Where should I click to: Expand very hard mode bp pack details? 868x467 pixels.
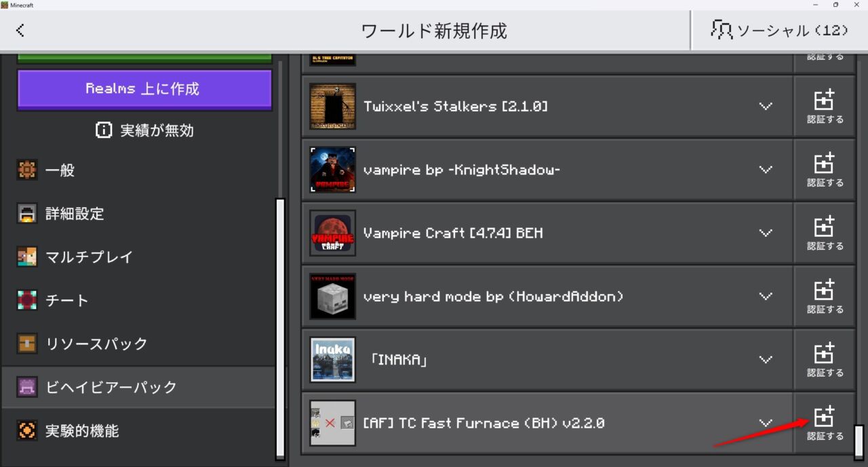(766, 297)
